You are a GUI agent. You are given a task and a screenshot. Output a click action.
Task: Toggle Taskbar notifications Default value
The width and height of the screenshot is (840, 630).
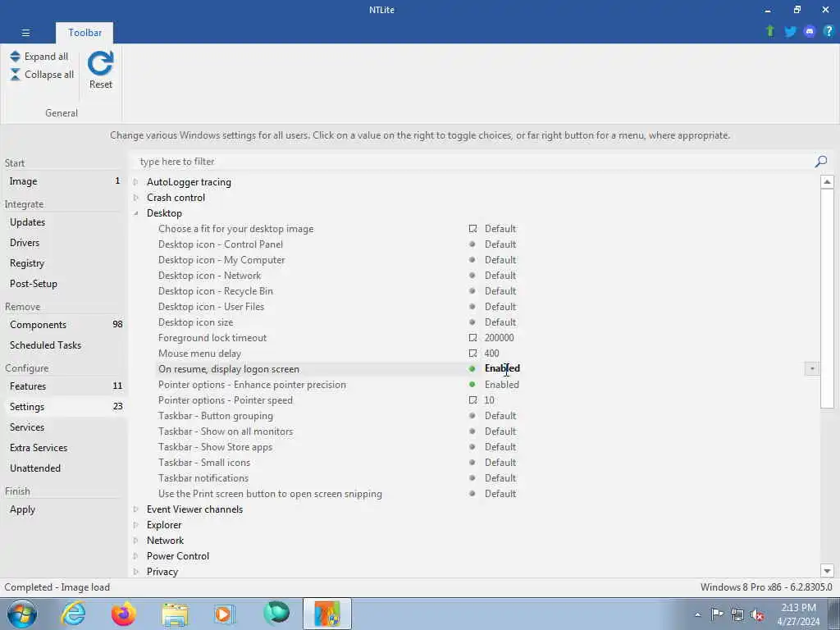(x=500, y=478)
